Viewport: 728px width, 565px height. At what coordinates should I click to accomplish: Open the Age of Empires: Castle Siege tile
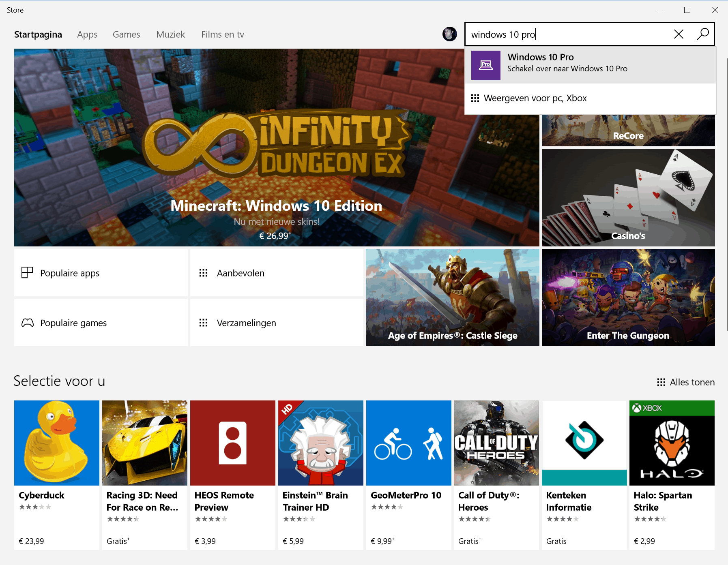(453, 297)
